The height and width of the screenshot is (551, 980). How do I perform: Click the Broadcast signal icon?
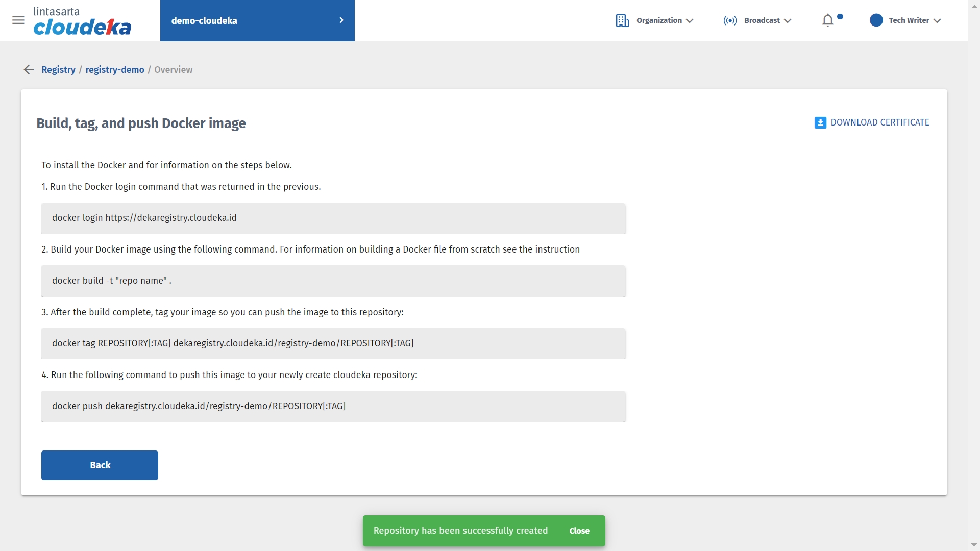730,20
